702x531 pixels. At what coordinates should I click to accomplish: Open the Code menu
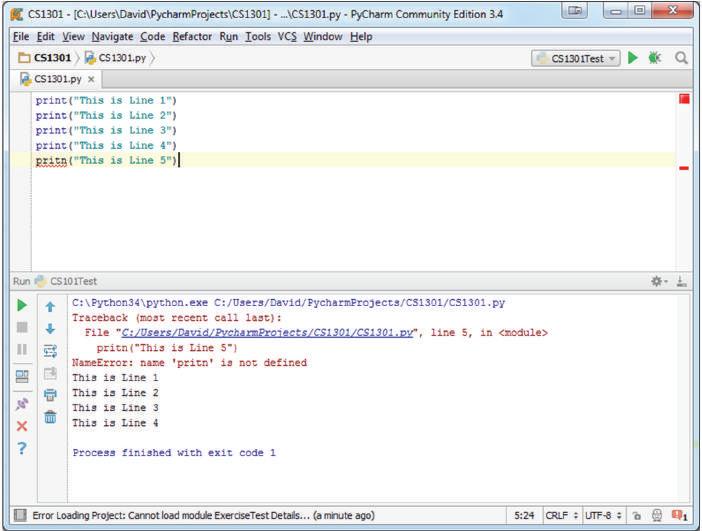(153, 37)
